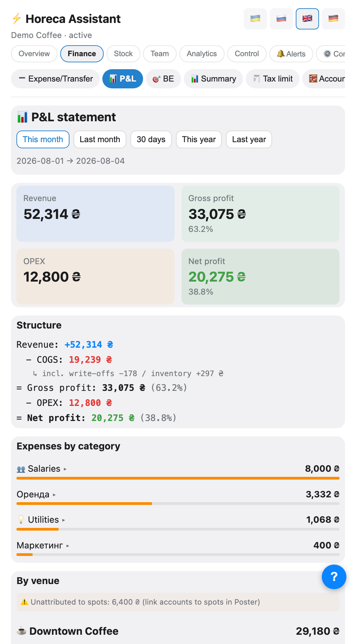Viewport: 356px width, 644px height.
Task: Select the UK flag language button
Action: (x=307, y=19)
